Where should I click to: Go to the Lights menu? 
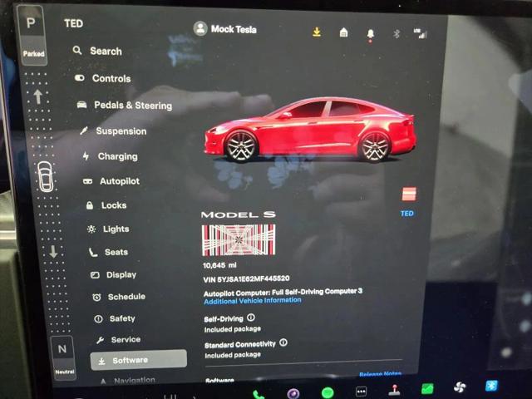pos(108,229)
